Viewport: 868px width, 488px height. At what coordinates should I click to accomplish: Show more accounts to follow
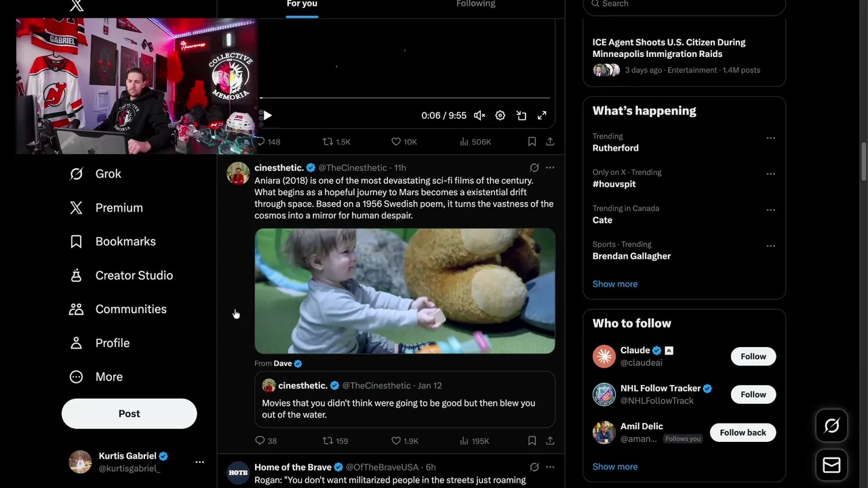coord(614,466)
